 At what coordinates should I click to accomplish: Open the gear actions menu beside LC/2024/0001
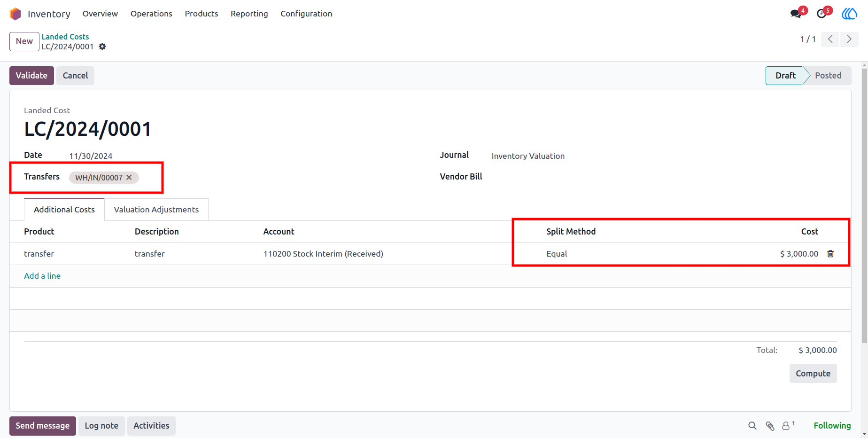(102, 47)
